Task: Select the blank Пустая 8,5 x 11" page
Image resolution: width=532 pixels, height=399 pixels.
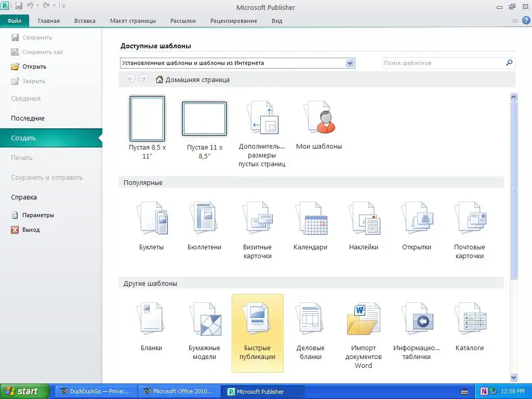Action: 147,118
